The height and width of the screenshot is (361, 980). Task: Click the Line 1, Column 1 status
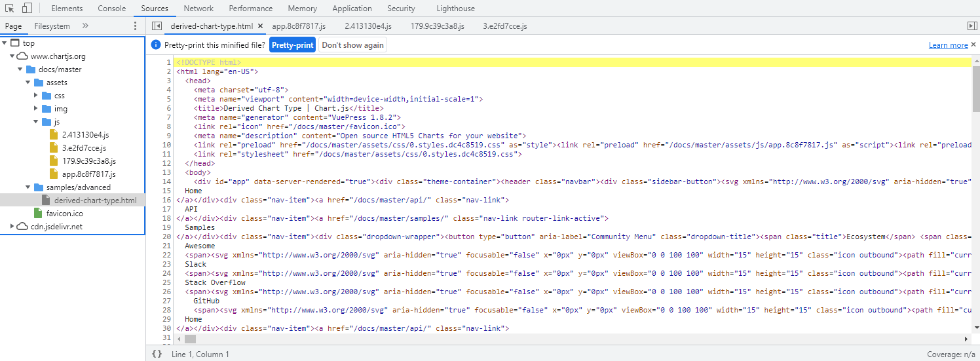click(200, 354)
